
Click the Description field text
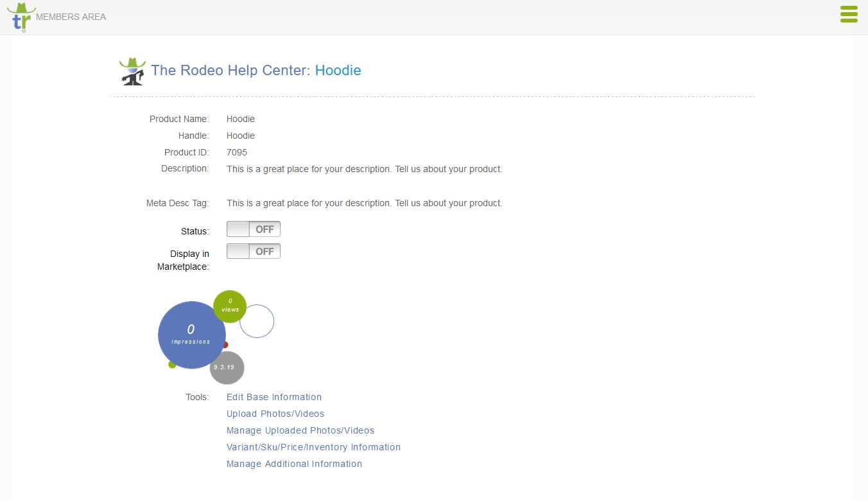[x=364, y=169]
